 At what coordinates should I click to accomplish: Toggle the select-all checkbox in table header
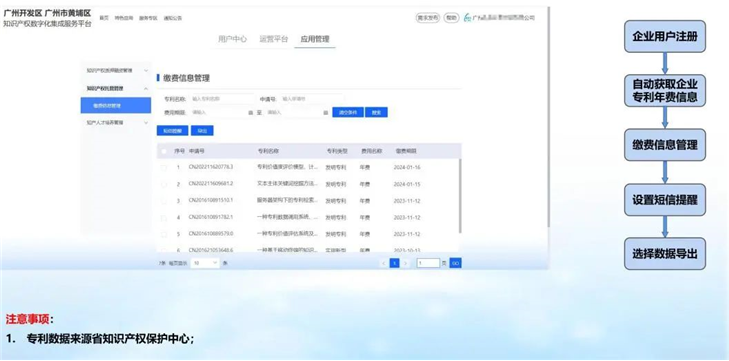163,151
